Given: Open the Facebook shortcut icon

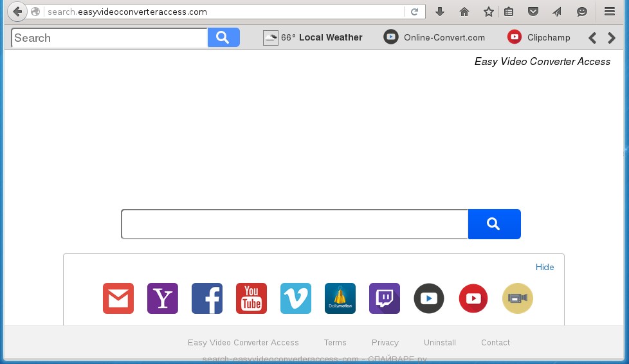Looking at the screenshot, I should 207,298.
